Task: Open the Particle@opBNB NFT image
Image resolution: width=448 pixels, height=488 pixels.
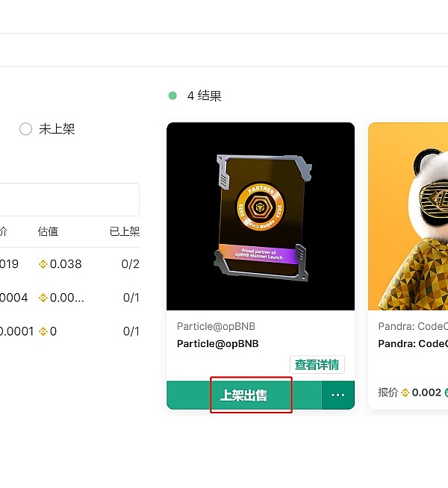Action: (260, 216)
